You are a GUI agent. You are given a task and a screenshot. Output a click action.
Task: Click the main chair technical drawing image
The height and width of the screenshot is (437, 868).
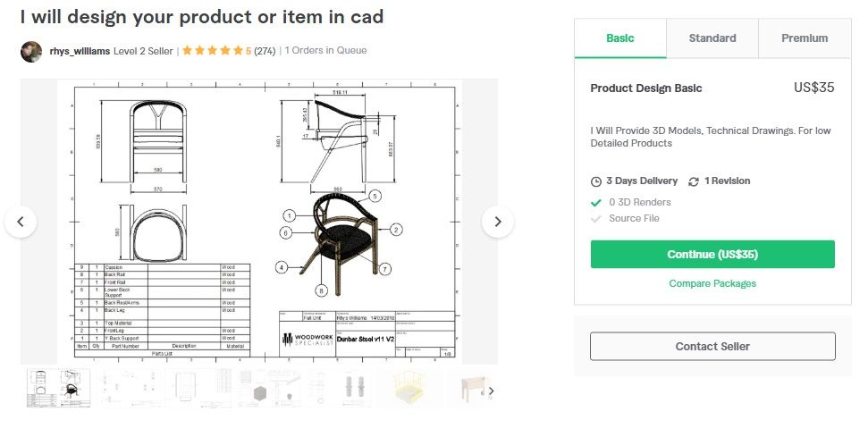tap(259, 222)
